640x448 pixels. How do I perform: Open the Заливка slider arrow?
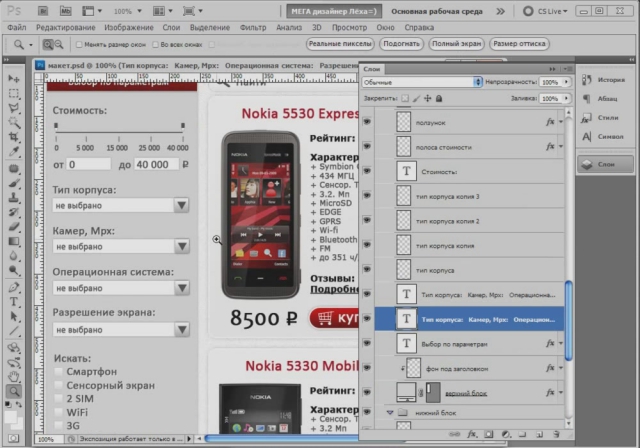click(566, 98)
